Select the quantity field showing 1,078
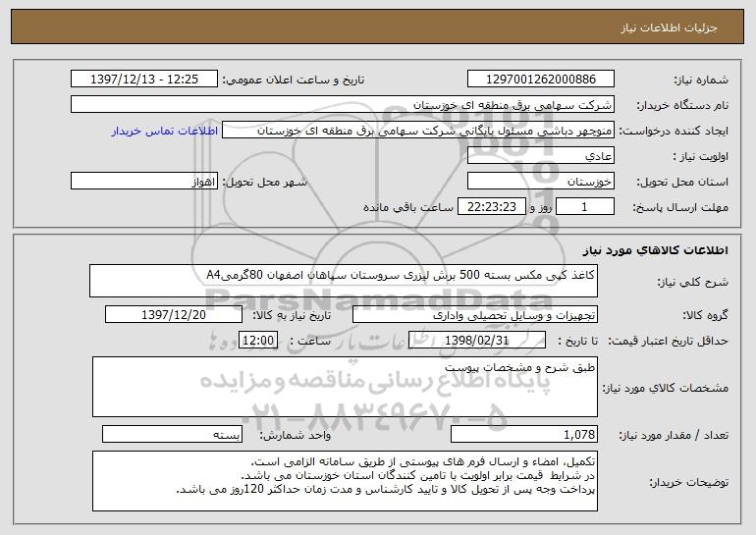The width and height of the screenshot is (756, 535). click(x=524, y=434)
